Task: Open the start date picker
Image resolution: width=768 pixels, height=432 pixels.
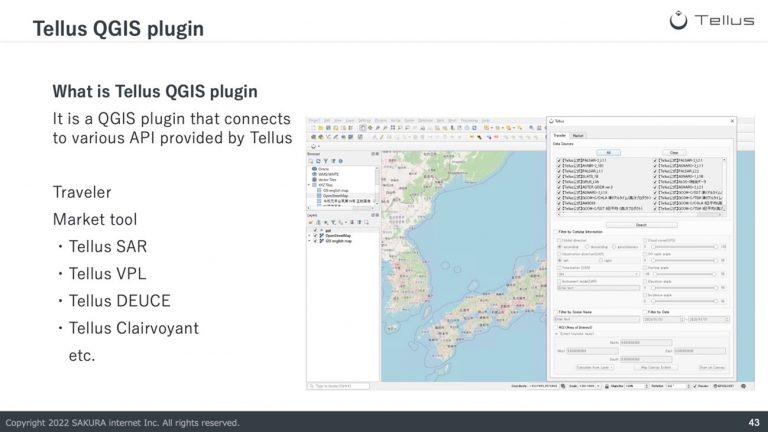Action: 663,319
